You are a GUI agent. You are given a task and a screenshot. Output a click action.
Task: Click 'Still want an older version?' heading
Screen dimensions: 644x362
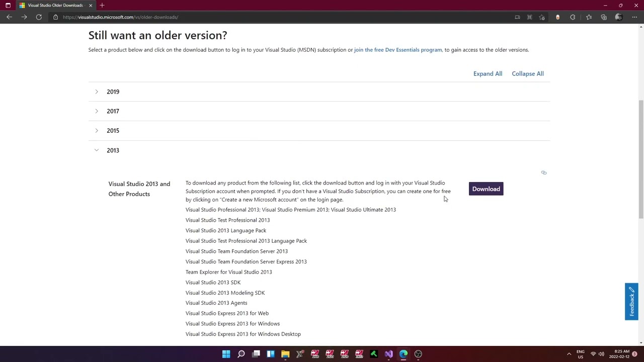coord(157,35)
